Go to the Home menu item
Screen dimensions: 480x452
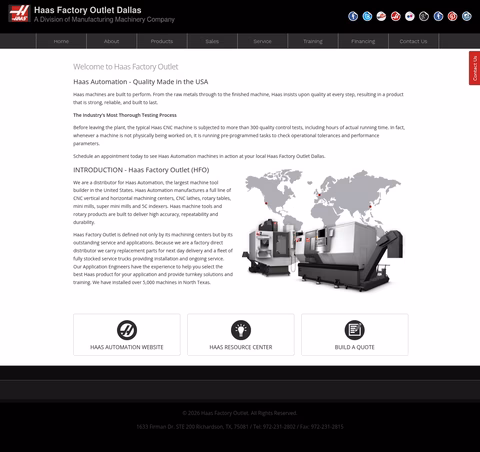pyautogui.click(x=61, y=41)
